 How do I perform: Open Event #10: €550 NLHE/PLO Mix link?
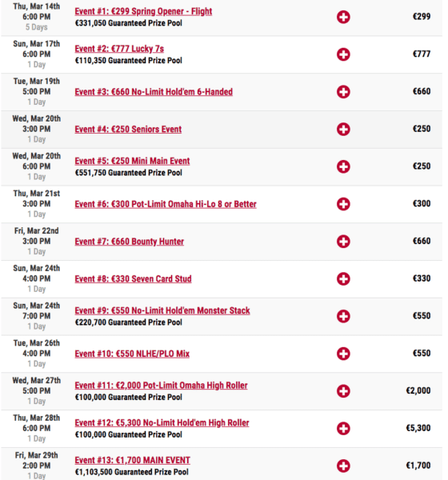coord(132,354)
